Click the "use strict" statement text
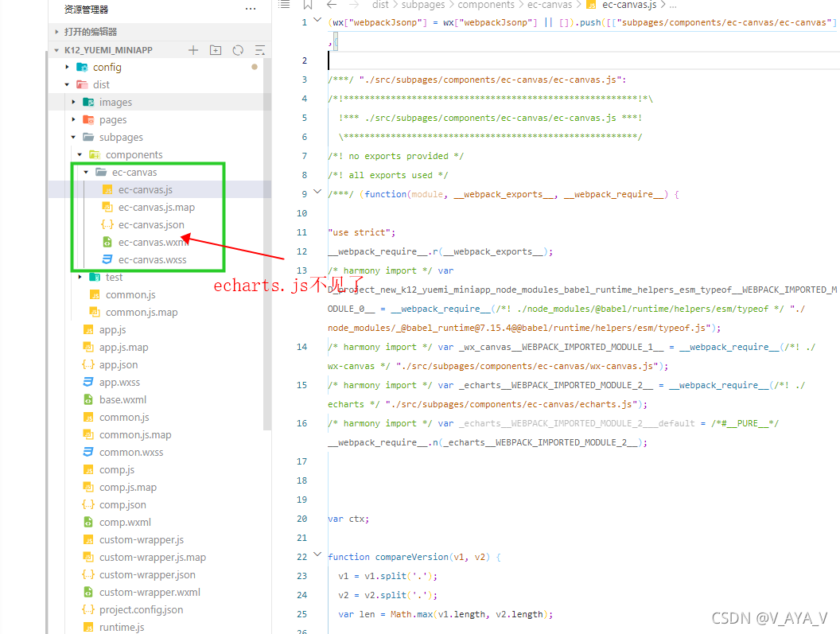840x634 pixels. point(361,232)
